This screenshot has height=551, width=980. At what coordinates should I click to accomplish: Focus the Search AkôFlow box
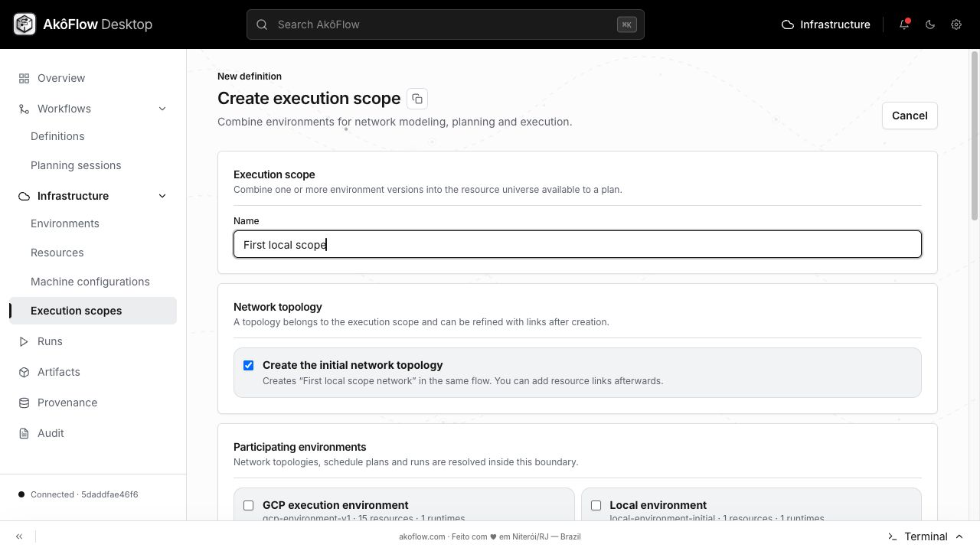446,24
